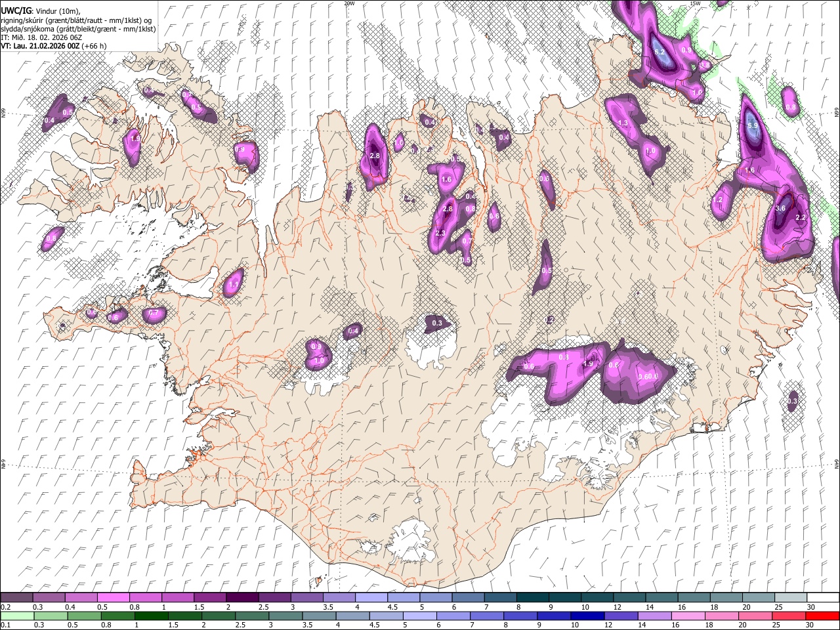
Task: Click the 8.2 precipitation value on the map
Action: [660, 52]
